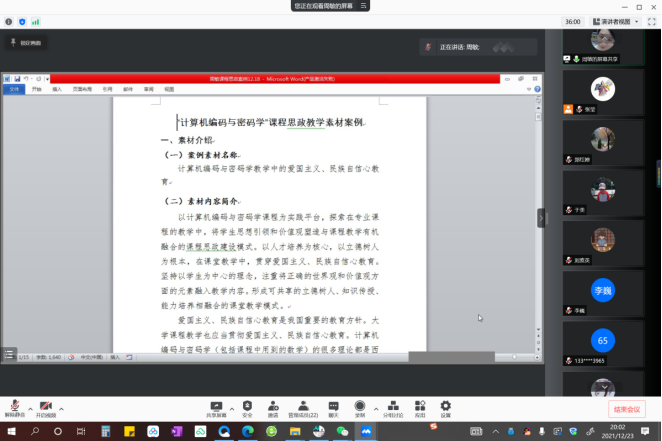Image resolution: width=662 pixels, height=441 pixels.
Task: Start recording the meeting
Action: (x=360, y=408)
